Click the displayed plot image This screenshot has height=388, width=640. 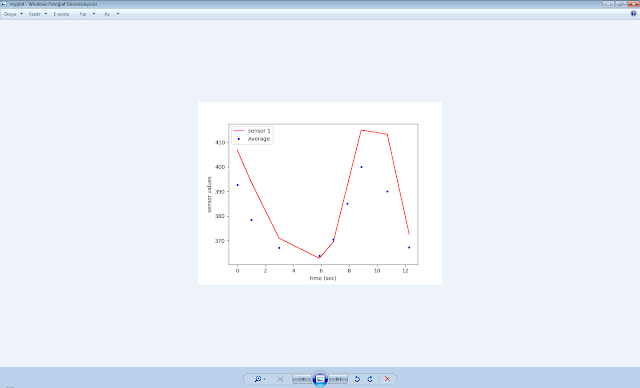click(x=320, y=193)
